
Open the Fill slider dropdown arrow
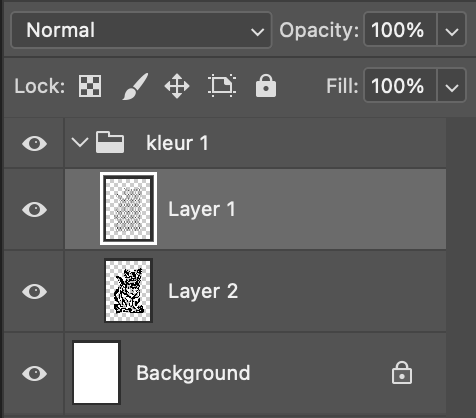coord(452,86)
